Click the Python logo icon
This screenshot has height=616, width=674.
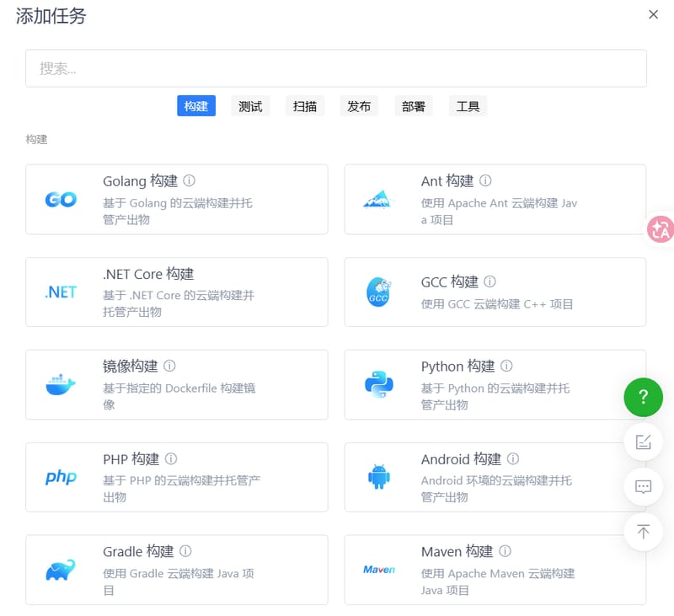(x=378, y=384)
